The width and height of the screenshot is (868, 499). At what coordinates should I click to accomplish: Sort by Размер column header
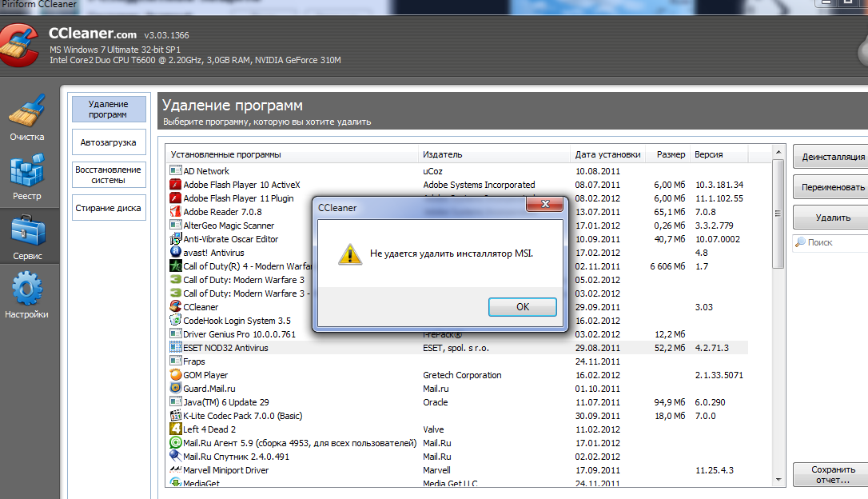click(x=669, y=154)
